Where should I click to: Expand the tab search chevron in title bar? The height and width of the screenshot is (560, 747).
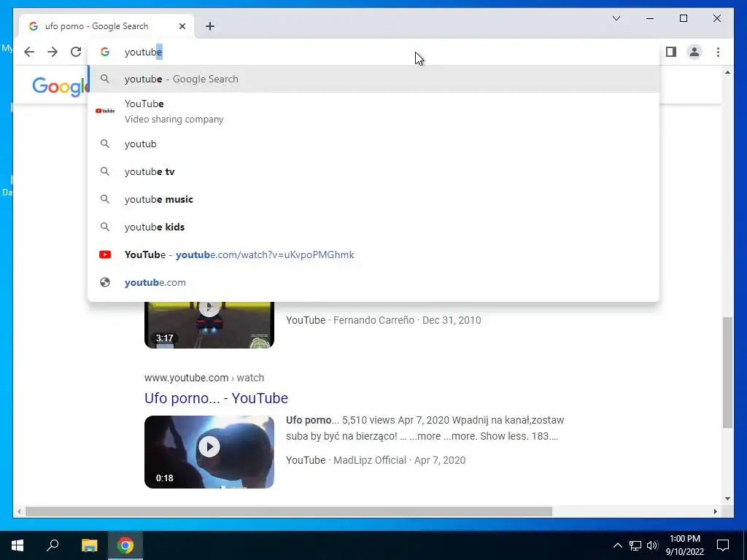pyautogui.click(x=616, y=18)
